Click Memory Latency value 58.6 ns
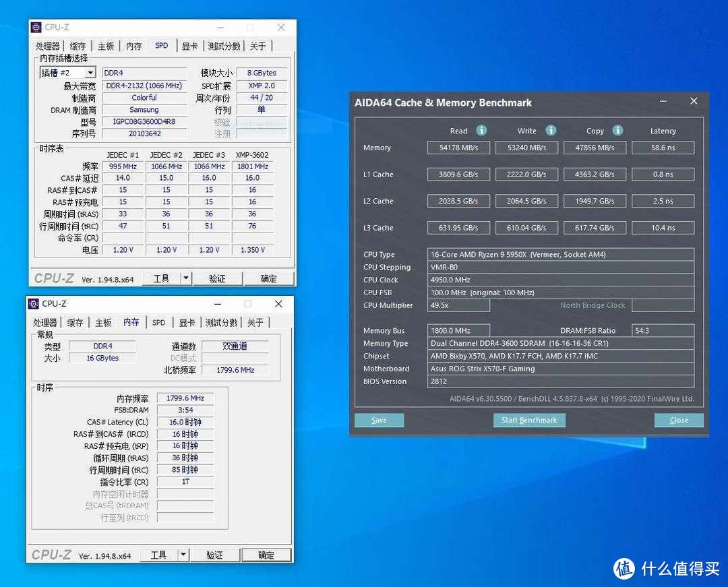This screenshot has height=587, width=728. click(x=663, y=148)
